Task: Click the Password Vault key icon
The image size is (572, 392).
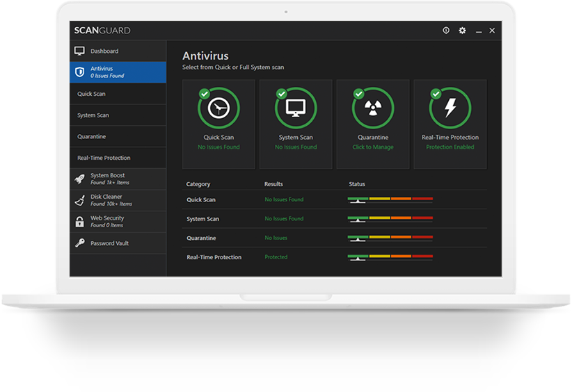Action: [x=79, y=243]
